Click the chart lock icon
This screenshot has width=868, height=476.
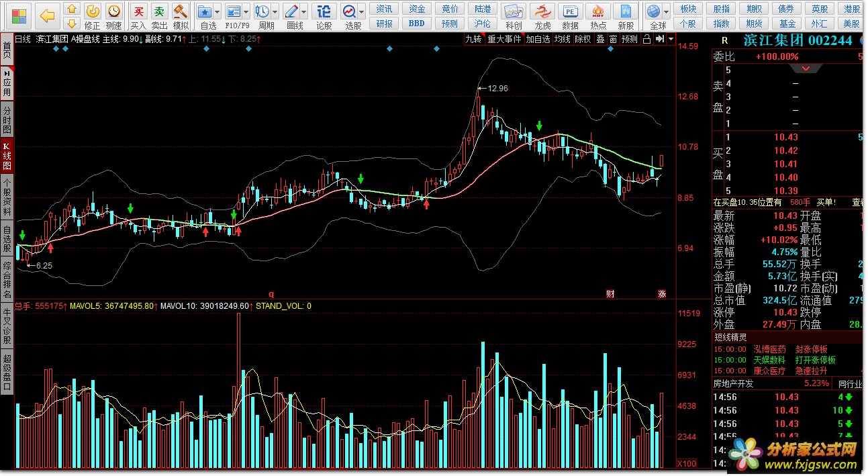[646, 39]
